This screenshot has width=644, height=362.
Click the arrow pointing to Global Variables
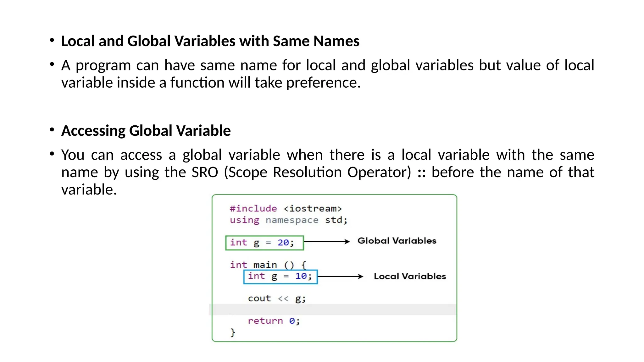pyautogui.click(x=327, y=241)
